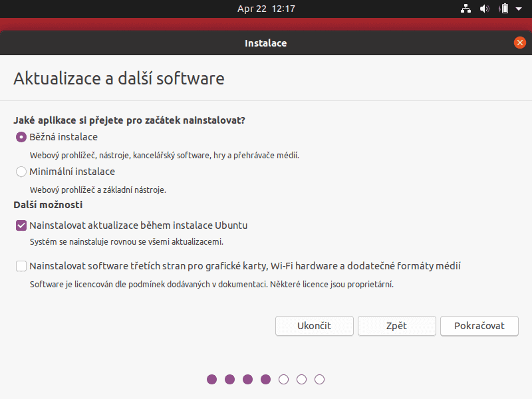Click description 'Webový prohlížeč a základní nástroje.'
The height and width of the screenshot is (399, 532).
coord(98,190)
